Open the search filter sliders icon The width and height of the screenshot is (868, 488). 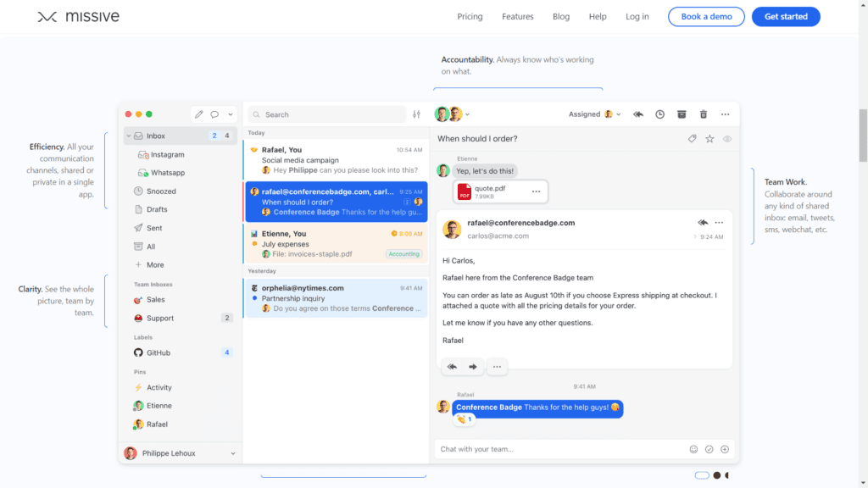click(x=417, y=114)
